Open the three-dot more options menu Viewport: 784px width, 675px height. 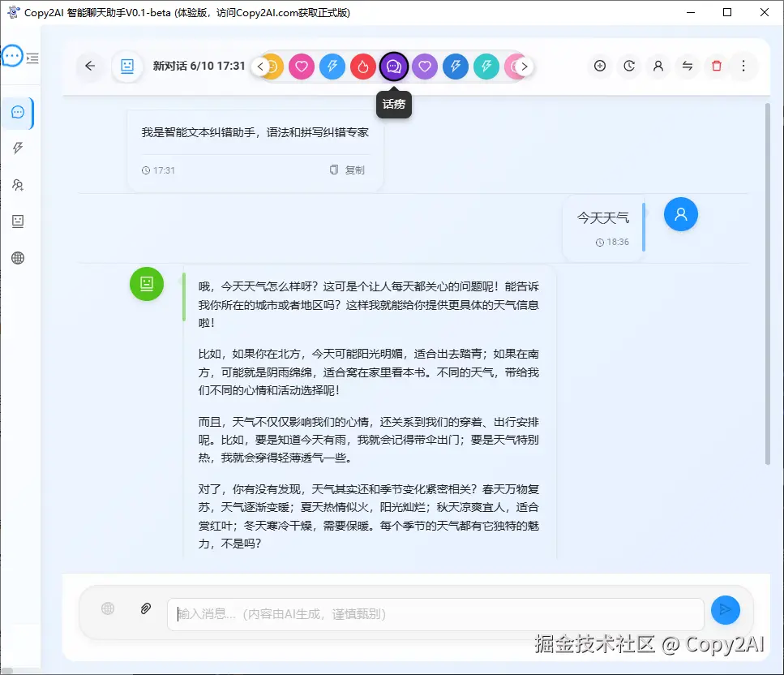pyautogui.click(x=743, y=66)
